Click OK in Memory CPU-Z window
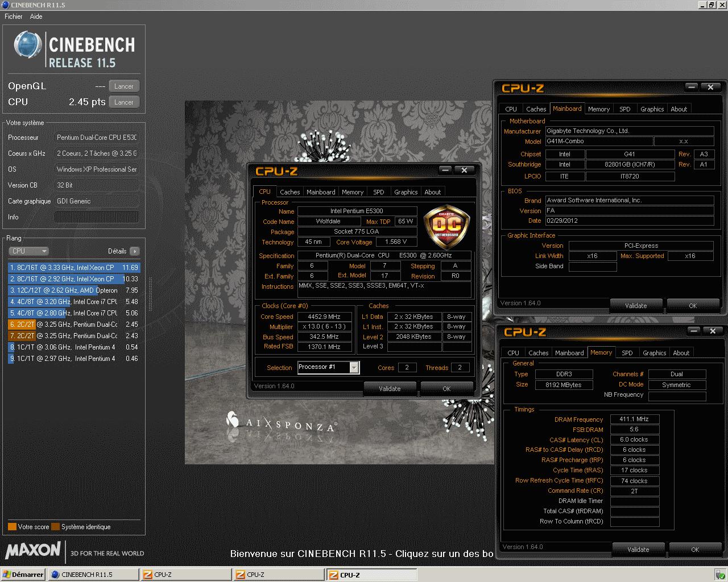728x582 pixels. tap(695, 550)
